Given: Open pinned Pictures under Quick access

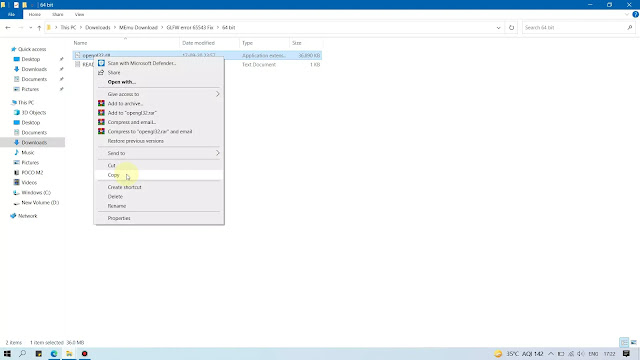Looking at the screenshot, I should click(x=30, y=89).
